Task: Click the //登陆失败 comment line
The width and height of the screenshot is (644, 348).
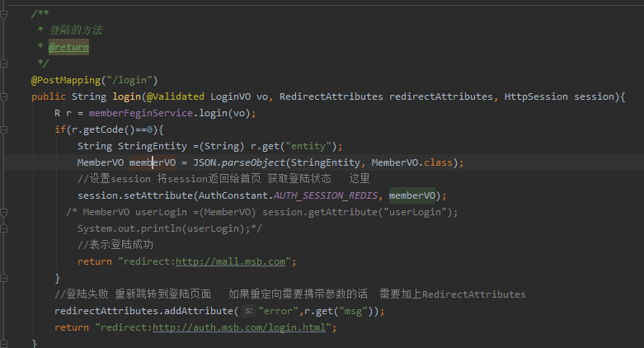Action: pos(290,294)
